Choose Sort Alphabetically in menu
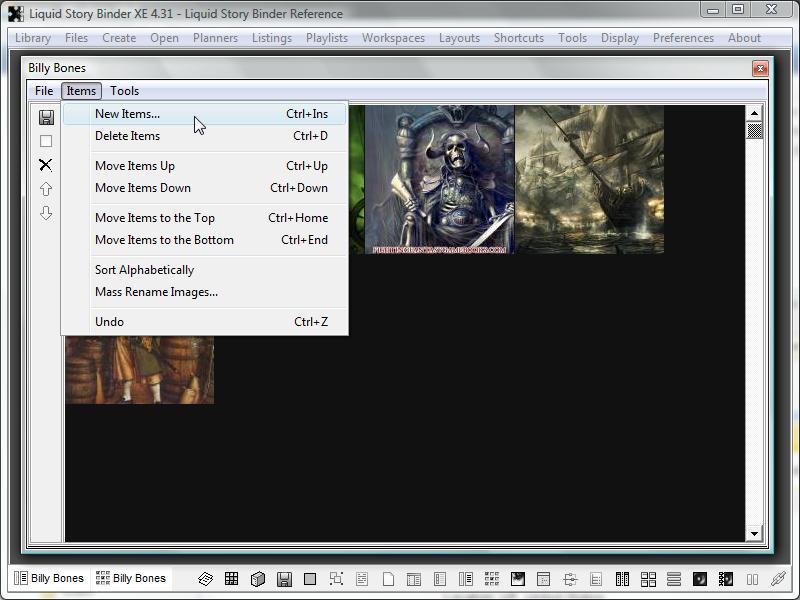800x600 pixels. click(x=144, y=270)
